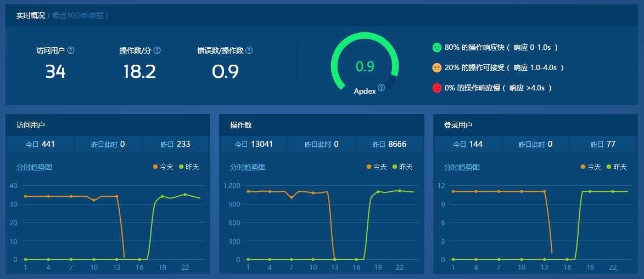Click 昨日此时 0 in 操作数 panel
This screenshot has height=279, width=644.
[x=322, y=144]
